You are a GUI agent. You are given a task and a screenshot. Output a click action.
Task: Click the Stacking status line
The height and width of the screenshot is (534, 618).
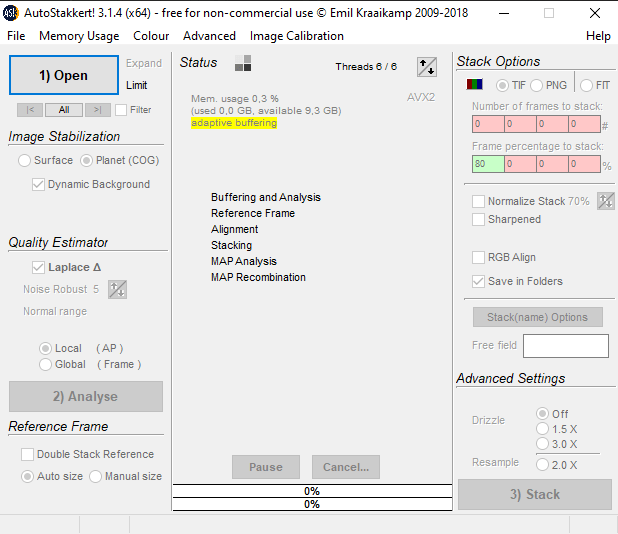point(231,245)
